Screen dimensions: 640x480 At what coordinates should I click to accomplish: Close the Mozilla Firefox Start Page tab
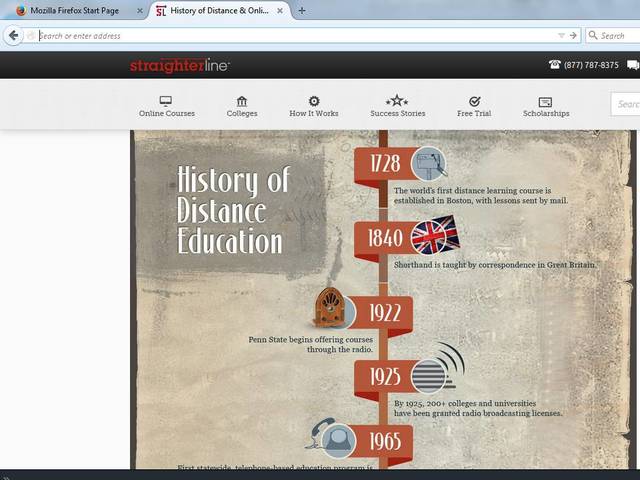point(140,11)
